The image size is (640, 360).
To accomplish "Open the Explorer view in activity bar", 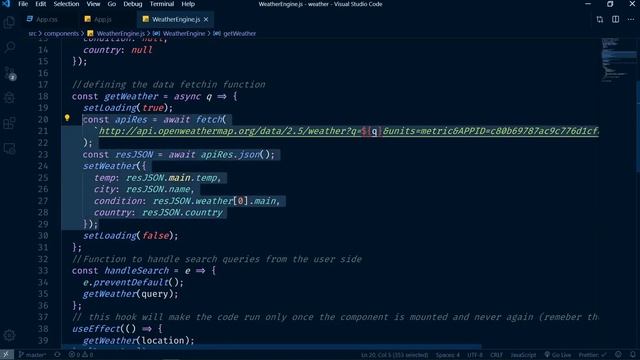I will 9,22.
